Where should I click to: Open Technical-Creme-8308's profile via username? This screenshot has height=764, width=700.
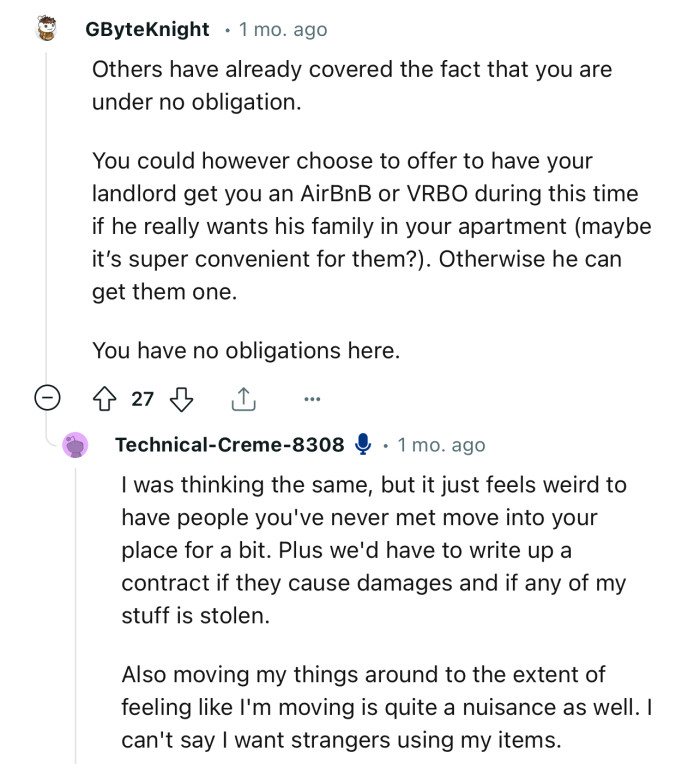(x=230, y=445)
